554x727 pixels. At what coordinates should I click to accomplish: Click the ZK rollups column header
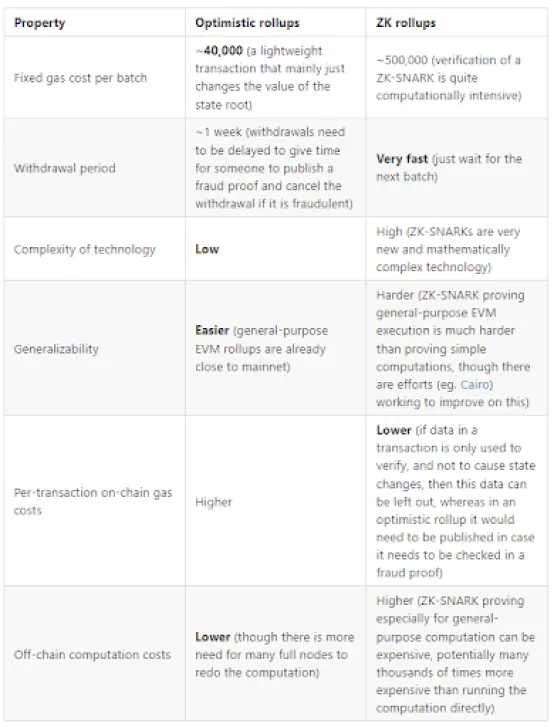click(406, 23)
